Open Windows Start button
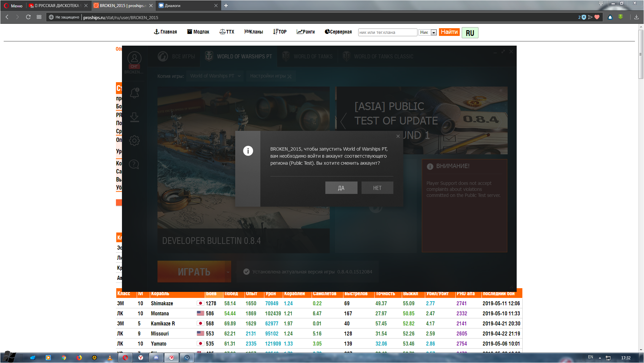Image resolution: width=644 pixels, height=363 pixels. click(9, 357)
